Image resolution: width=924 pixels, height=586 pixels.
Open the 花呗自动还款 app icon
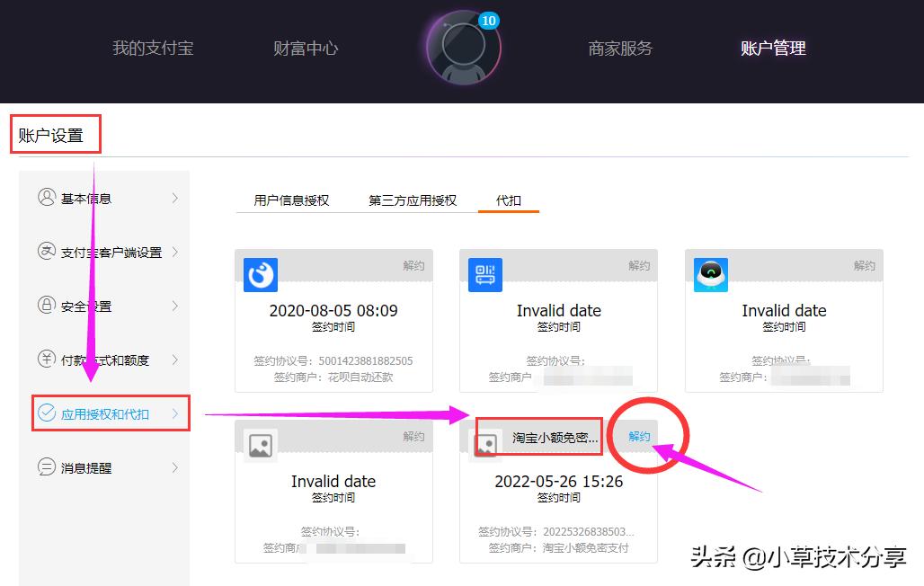coord(260,275)
